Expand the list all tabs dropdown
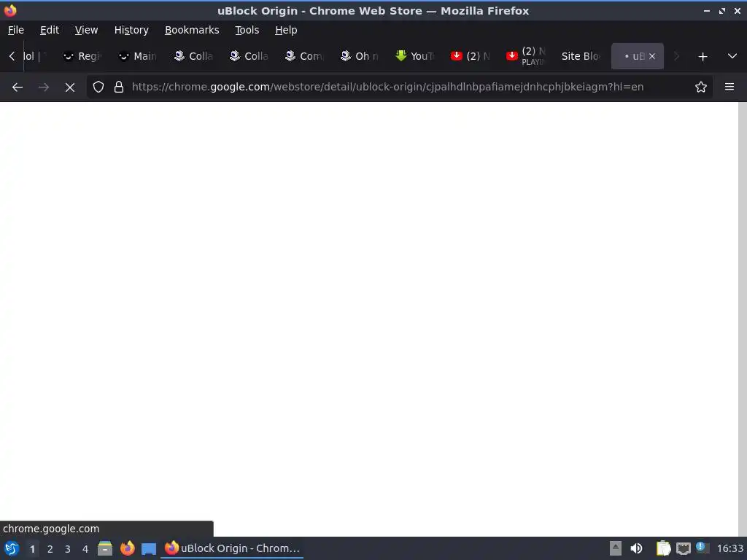747x560 pixels. tap(732, 56)
